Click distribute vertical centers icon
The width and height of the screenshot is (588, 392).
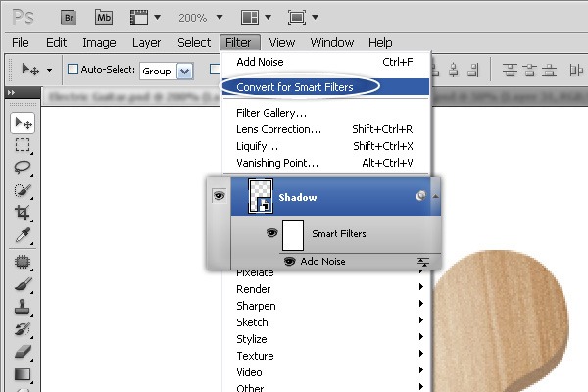pyautogui.click(x=529, y=70)
